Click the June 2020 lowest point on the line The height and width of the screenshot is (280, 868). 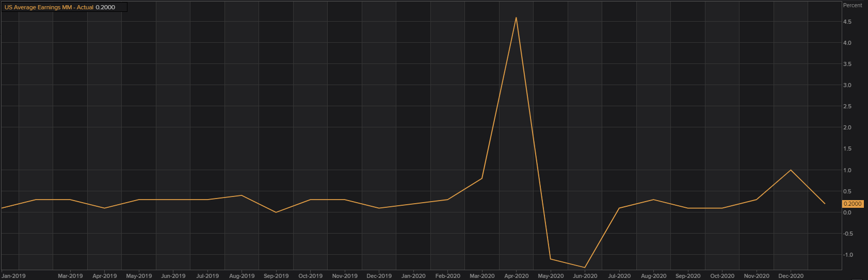[x=585, y=267]
